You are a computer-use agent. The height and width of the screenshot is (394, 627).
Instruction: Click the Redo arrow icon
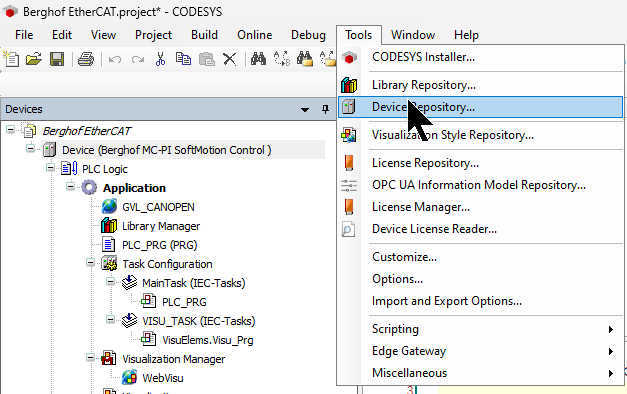[138, 60]
